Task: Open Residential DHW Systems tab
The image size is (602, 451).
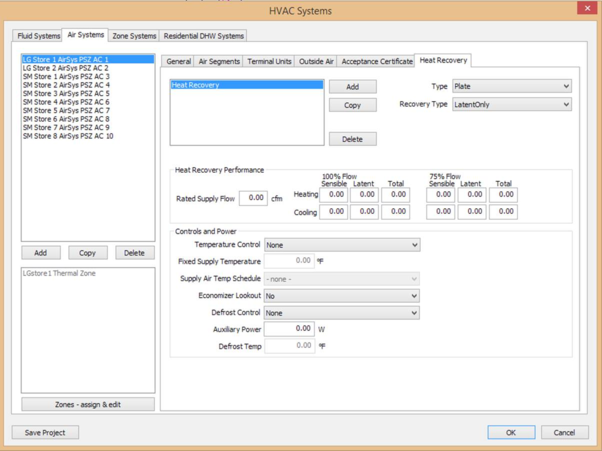Action: 203,36
